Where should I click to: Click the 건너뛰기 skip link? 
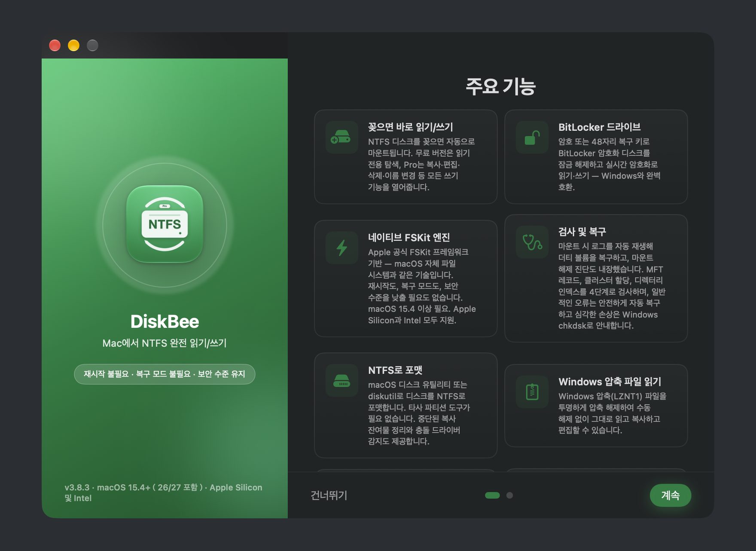pyautogui.click(x=329, y=495)
